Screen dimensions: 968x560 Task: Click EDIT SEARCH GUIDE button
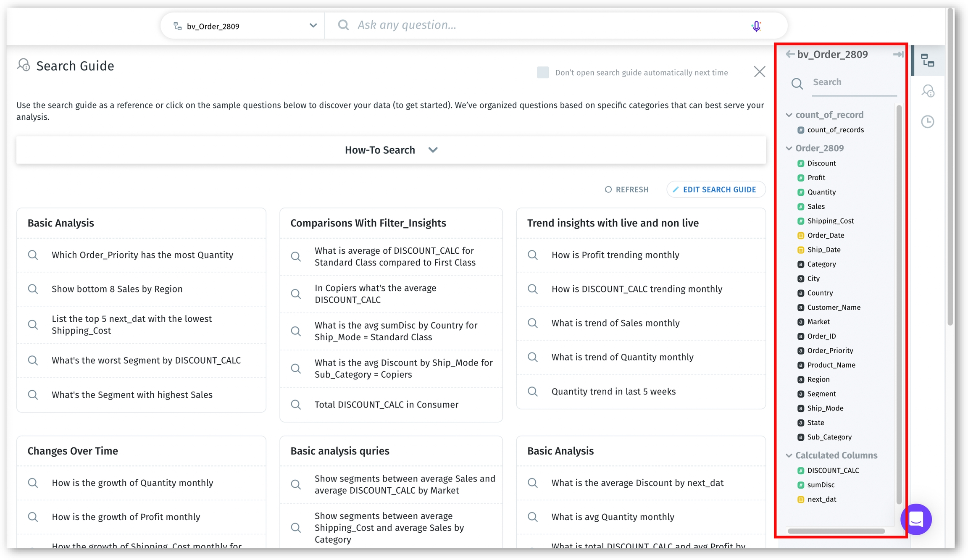click(x=716, y=189)
